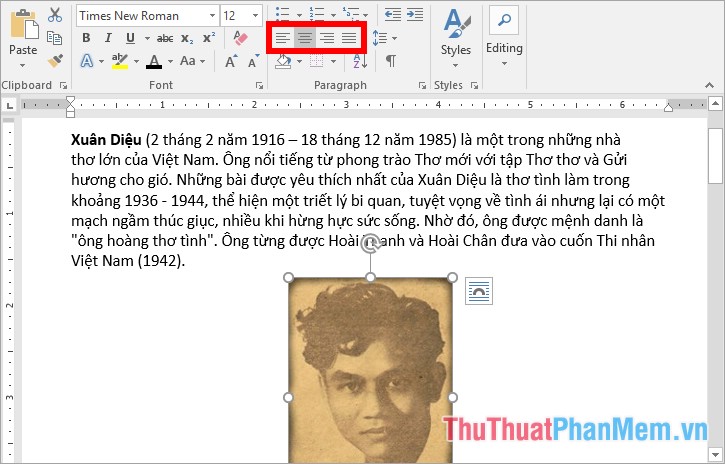Viewport: 725px width, 464px height.
Task: Click the vertical scrollbar down arrow
Action: click(x=715, y=453)
